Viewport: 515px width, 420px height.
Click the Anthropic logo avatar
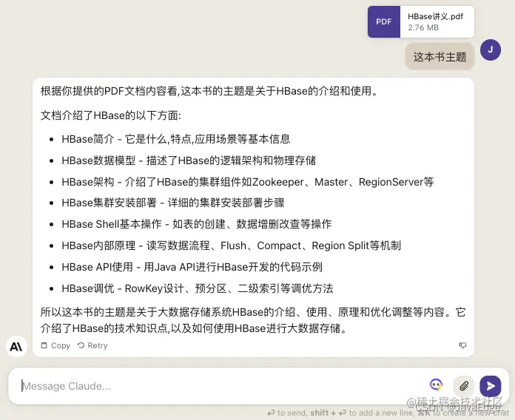tap(16, 346)
